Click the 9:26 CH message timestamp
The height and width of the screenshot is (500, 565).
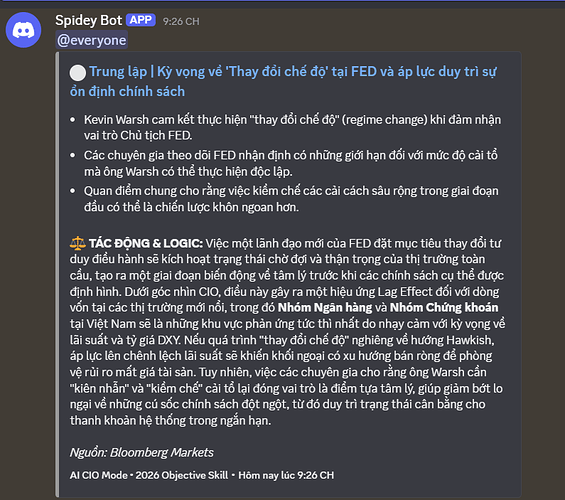(181, 22)
